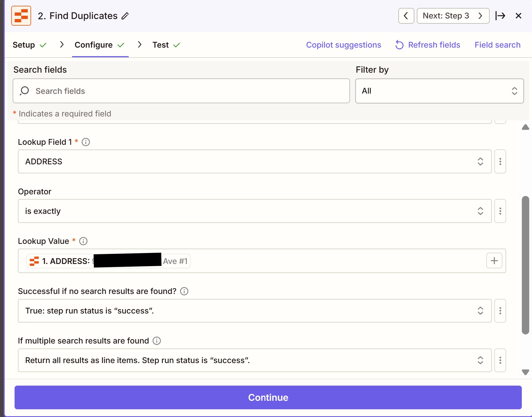
Task: Open If multiple search results dropdown
Action: (x=255, y=360)
